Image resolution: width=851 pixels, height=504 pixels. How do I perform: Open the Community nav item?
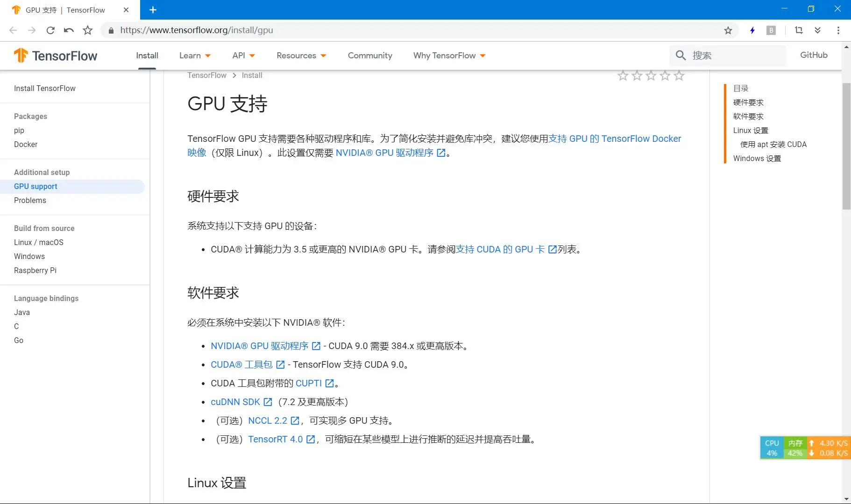[x=370, y=56]
